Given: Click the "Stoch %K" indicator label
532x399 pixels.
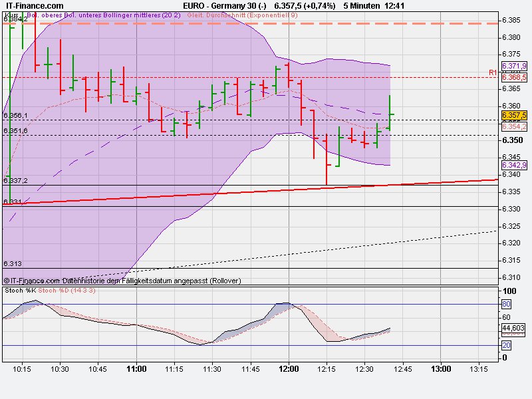Looking at the screenshot, I should pos(20,291).
